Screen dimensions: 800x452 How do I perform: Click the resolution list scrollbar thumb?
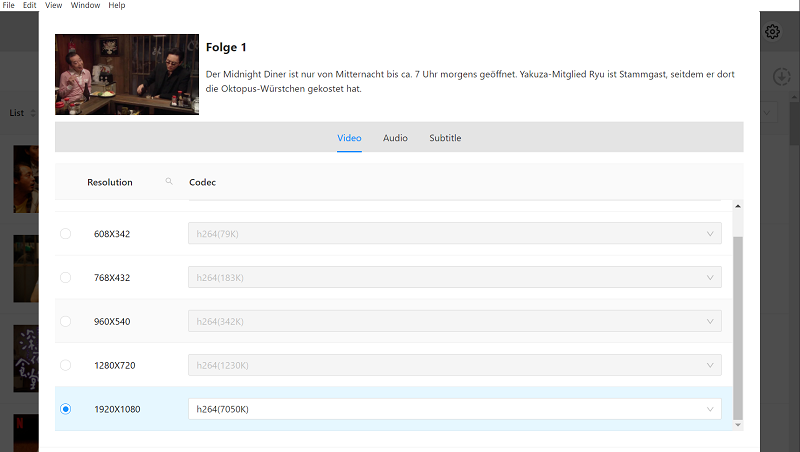pyautogui.click(x=738, y=328)
